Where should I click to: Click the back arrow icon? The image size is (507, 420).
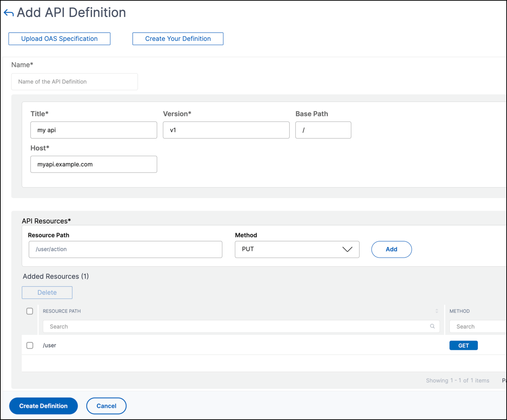pos(9,13)
